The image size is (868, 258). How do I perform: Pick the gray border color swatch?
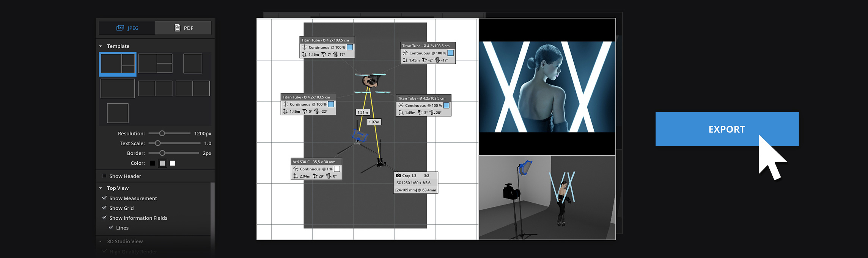coord(162,163)
